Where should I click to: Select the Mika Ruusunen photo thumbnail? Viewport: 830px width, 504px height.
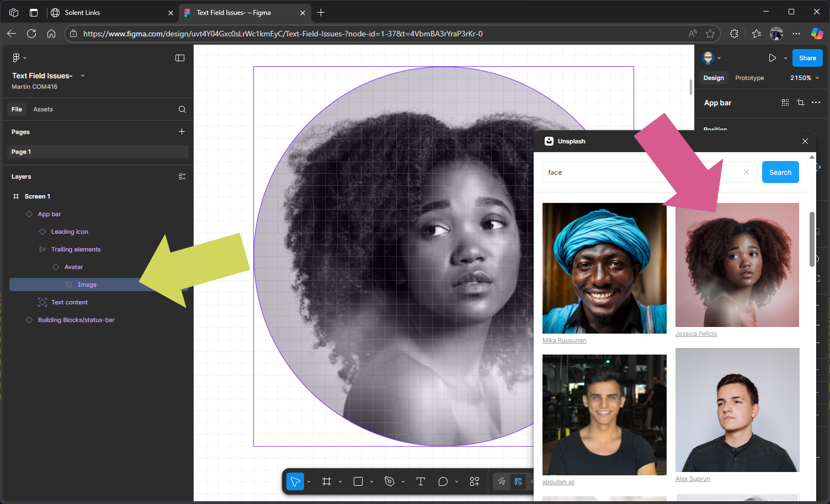click(604, 268)
